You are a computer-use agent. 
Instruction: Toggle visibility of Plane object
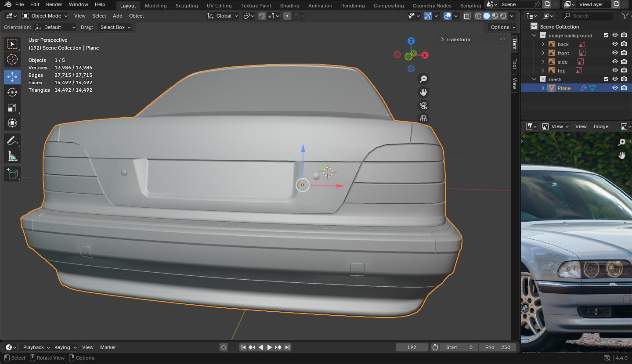tap(615, 88)
